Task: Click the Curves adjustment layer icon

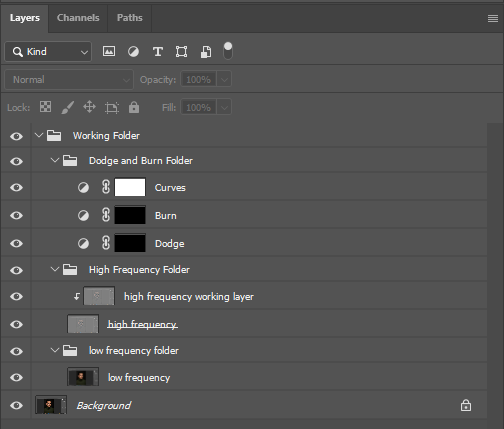Action: click(x=83, y=188)
